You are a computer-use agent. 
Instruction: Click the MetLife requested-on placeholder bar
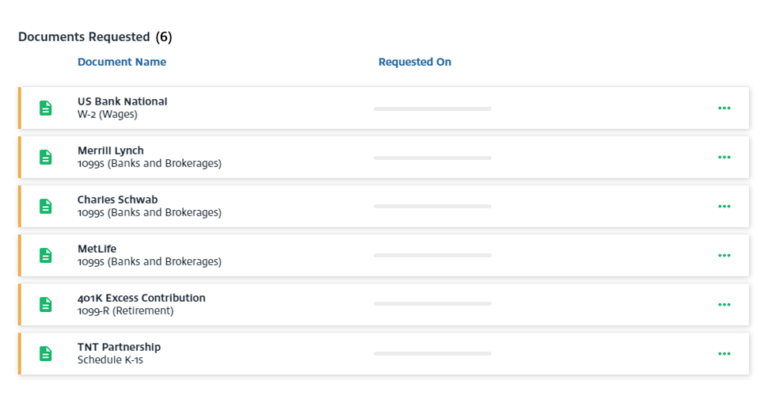(x=432, y=255)
